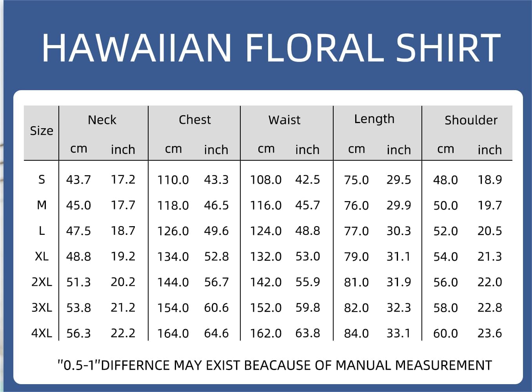Click the 77.0 length cm value

coord(356,231)
